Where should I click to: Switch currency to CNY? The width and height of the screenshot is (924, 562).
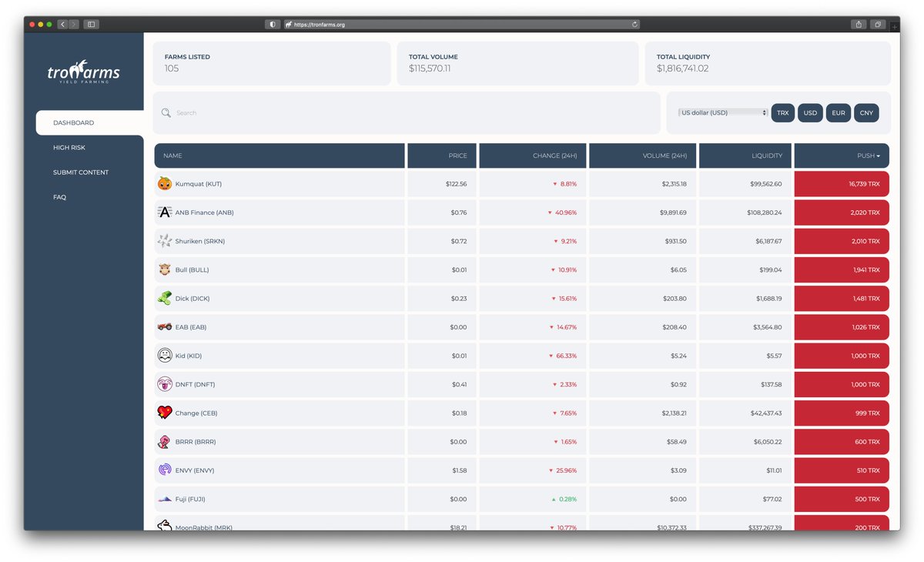(x=866, y=113)
